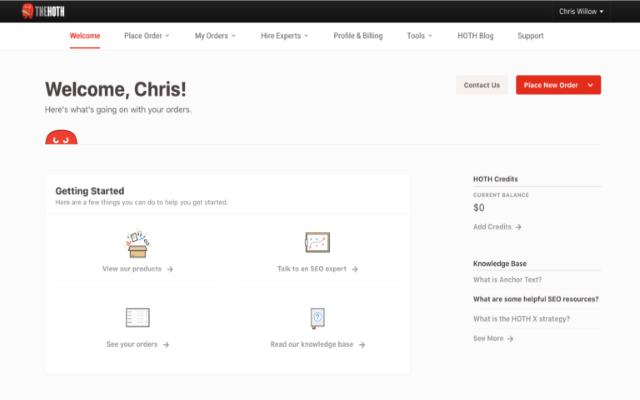Expand the Place Order menu

coord(146,36)
